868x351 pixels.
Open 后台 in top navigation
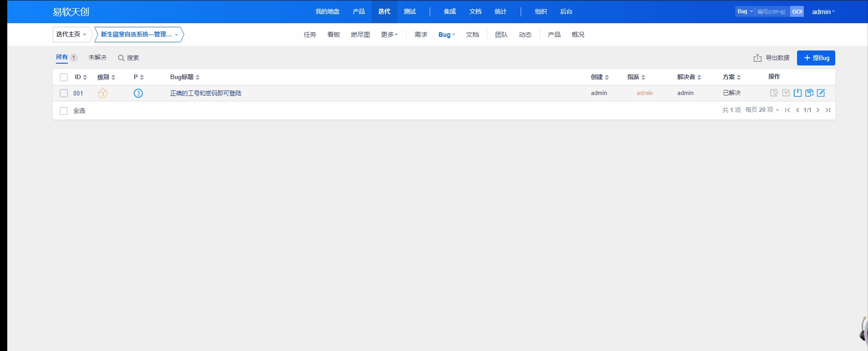(566, 11)
